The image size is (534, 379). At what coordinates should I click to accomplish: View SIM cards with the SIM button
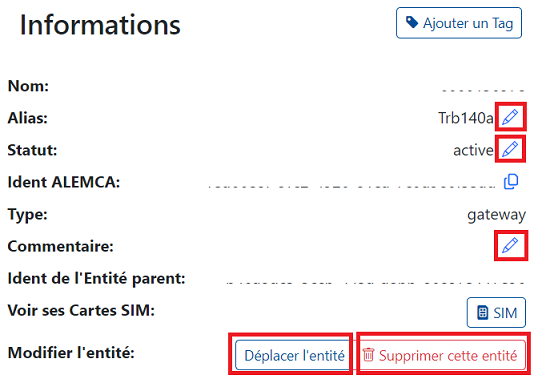pos(496,313)
